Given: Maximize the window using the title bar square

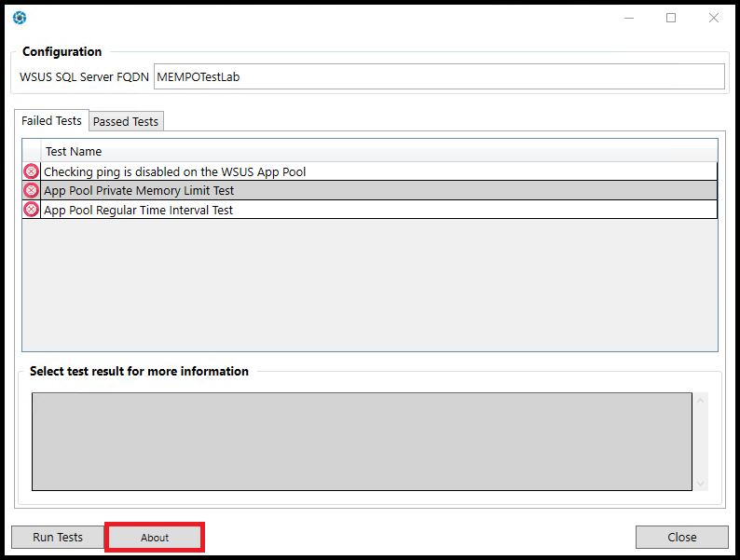Looking at the screenshot, I should tap(671, 18).
